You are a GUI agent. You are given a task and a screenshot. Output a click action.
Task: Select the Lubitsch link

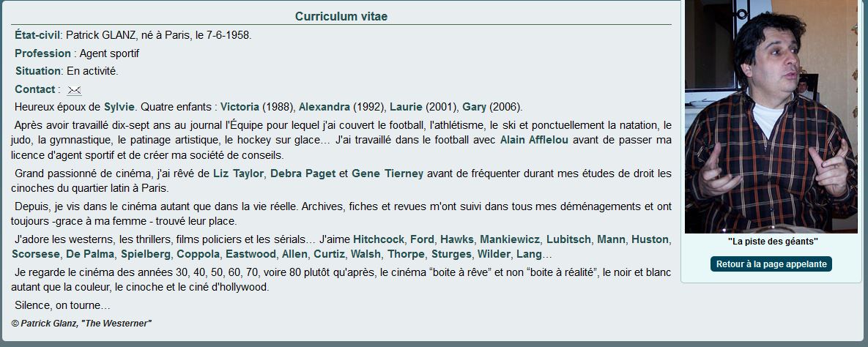569,239
